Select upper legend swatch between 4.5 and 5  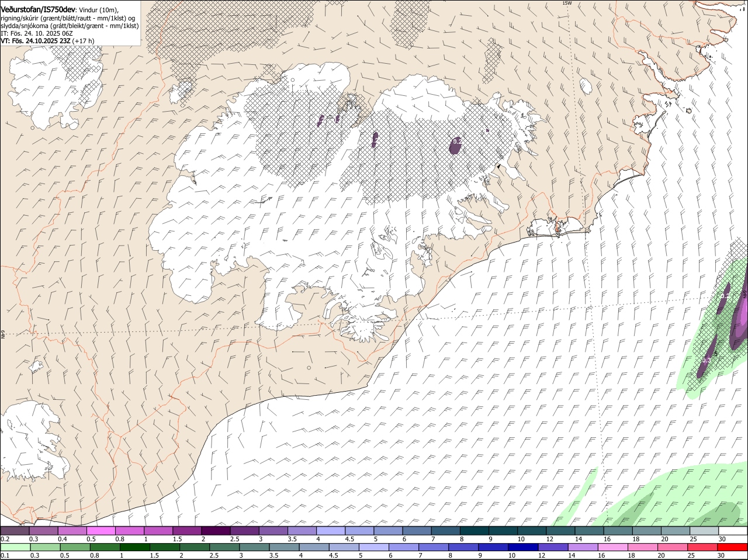click(359, 531)
